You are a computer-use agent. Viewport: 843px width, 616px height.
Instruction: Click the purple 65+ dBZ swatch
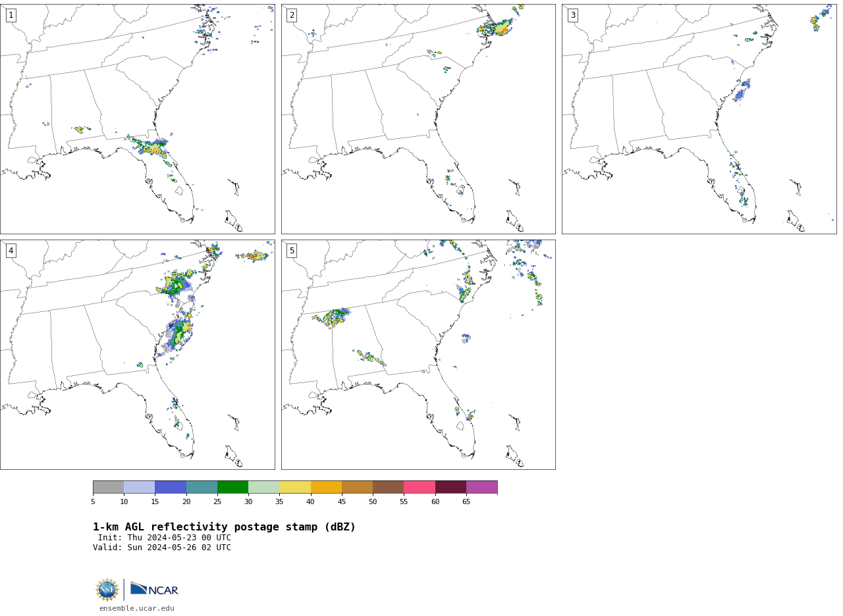(482, 487)
